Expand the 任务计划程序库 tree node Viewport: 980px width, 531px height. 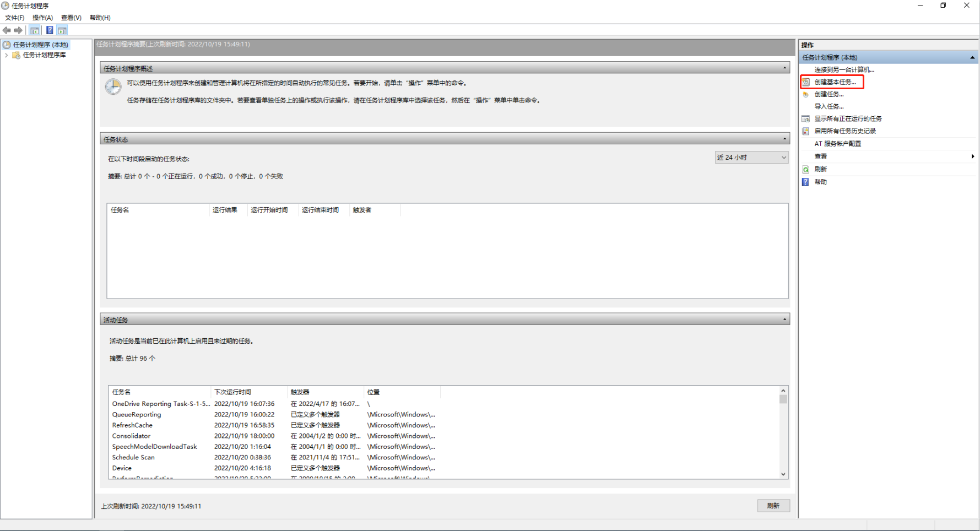click(x=7, y=55)
